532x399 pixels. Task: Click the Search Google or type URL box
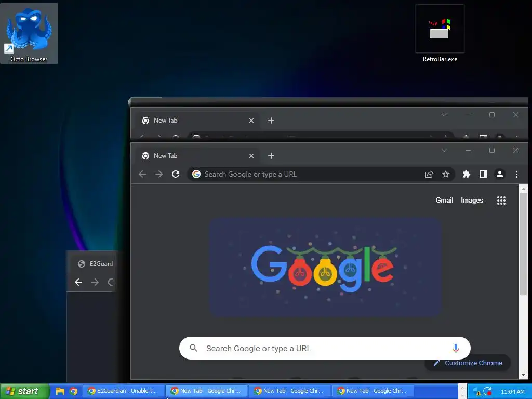click(x=325, y=348)
